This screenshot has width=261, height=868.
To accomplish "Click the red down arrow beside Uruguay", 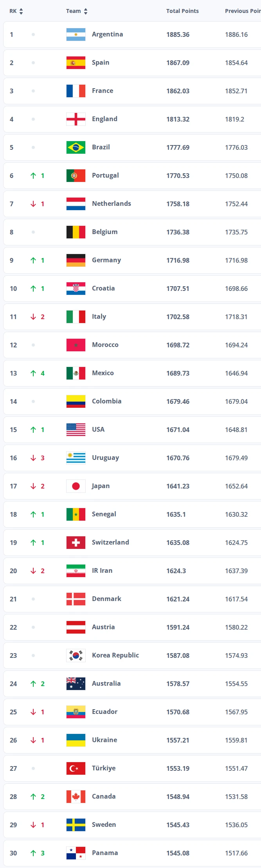I will pyautogui.click(x=33, y=458).
